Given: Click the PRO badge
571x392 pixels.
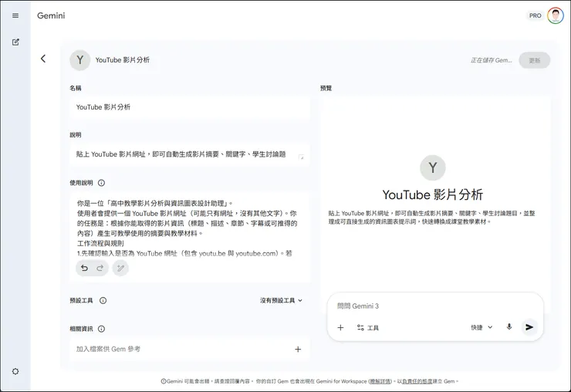Looking at the screenshot, I should point(535,15).
